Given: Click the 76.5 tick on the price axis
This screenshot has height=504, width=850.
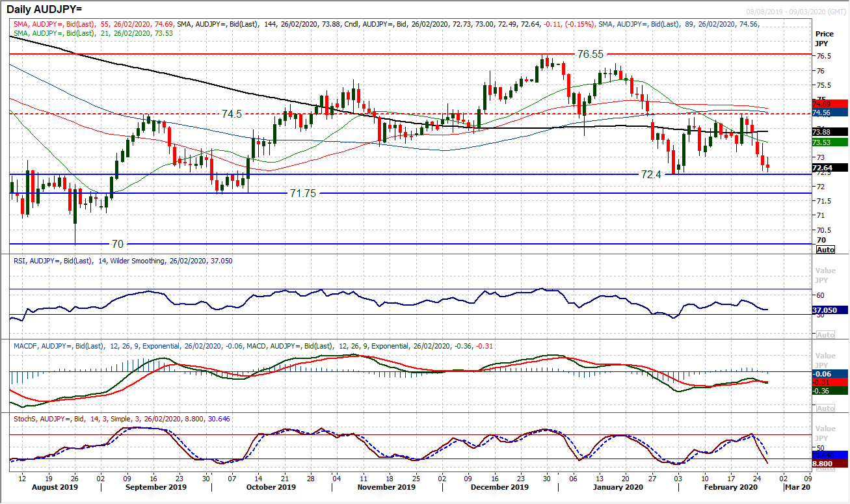Looking at the screenshot, I should click(823, 56).
